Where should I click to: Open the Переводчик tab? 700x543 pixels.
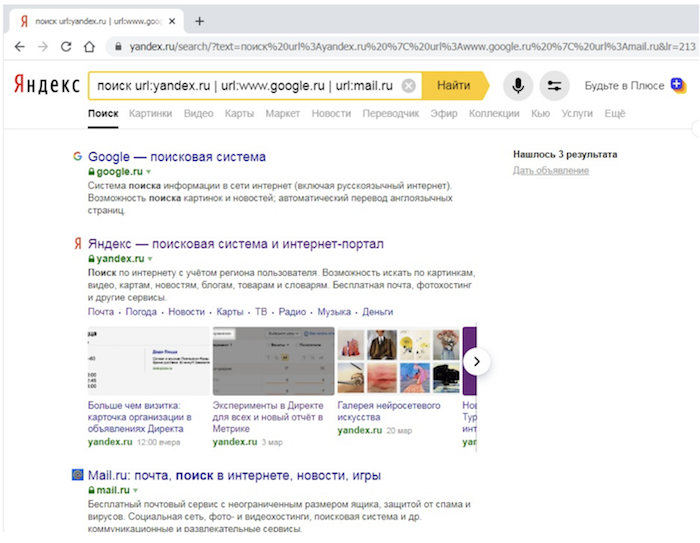coord(391,113)
